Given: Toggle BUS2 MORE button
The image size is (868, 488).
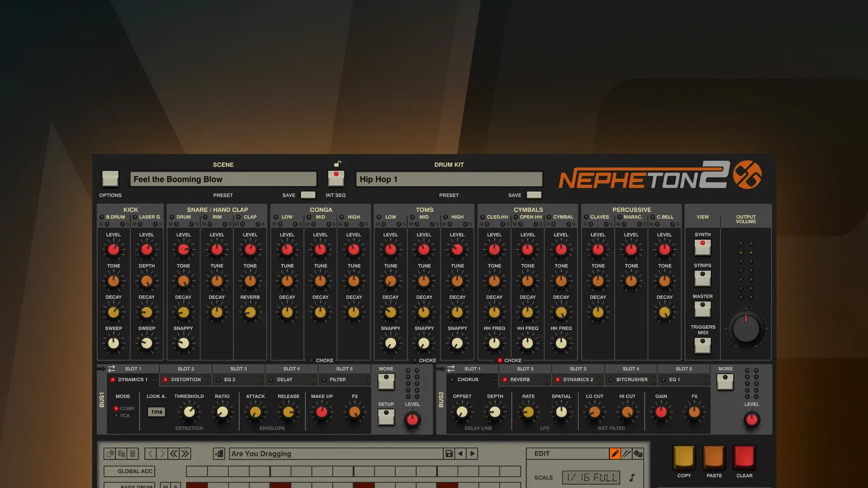Looking at the screenshot, I should click(725, 382).
